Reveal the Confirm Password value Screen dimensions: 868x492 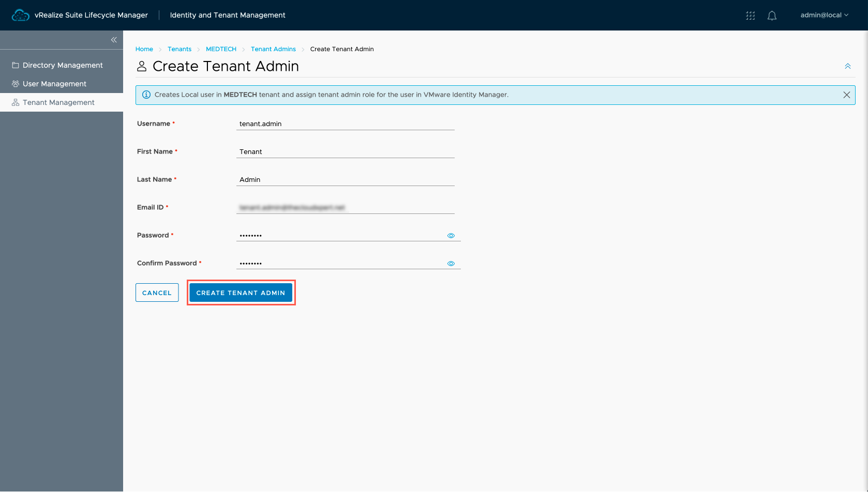[451, 264]
